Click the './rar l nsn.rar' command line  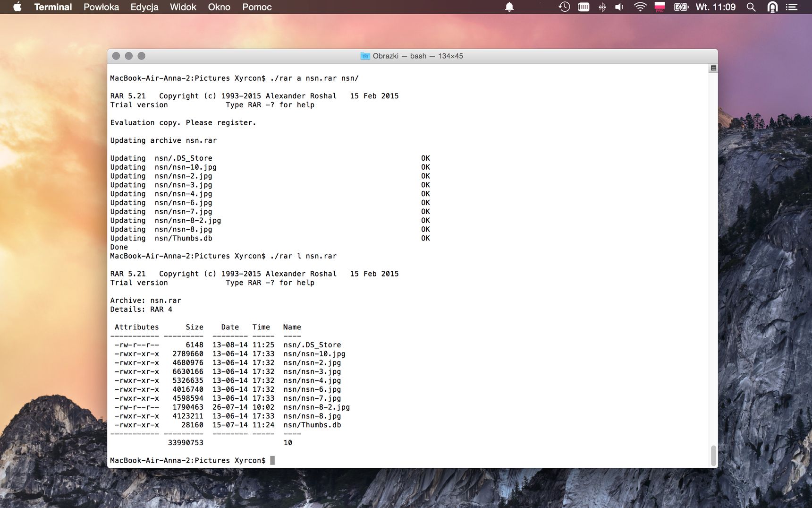304,256
